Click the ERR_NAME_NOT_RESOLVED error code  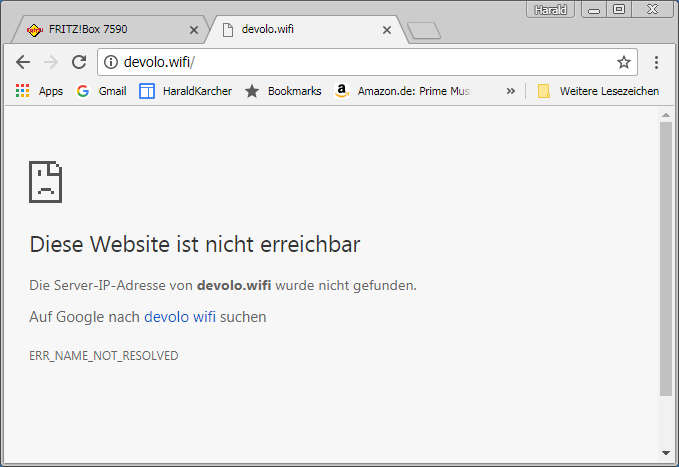(103, 356)
